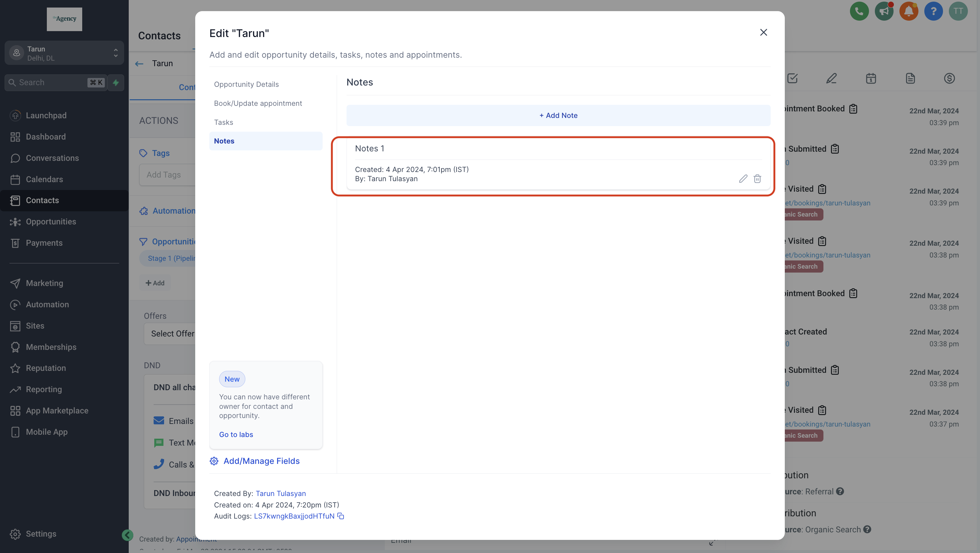Screen dimensions: 980x553
Task: Open Opportunities in the sidebar
Action: 51,221
